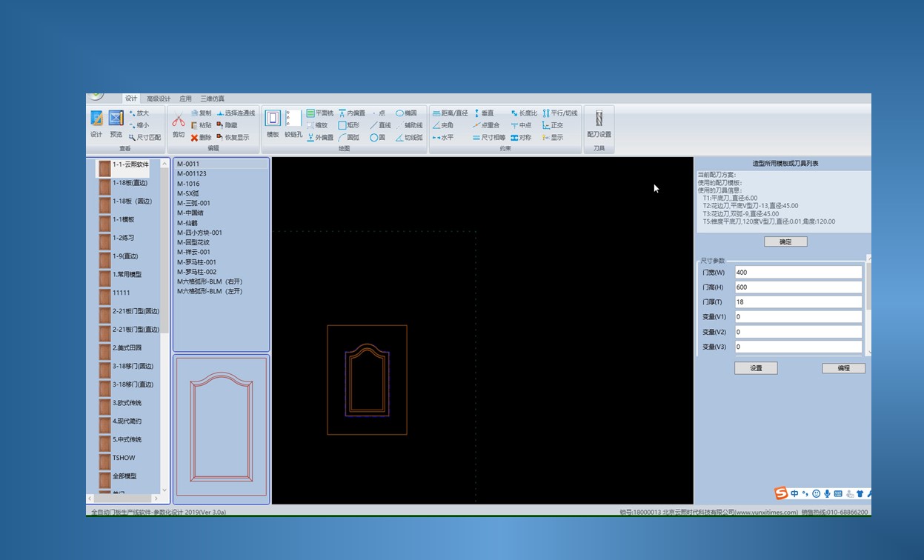Open the 三维仿真 tab
This screenshot has width=924, height=560.
point(212,99)
